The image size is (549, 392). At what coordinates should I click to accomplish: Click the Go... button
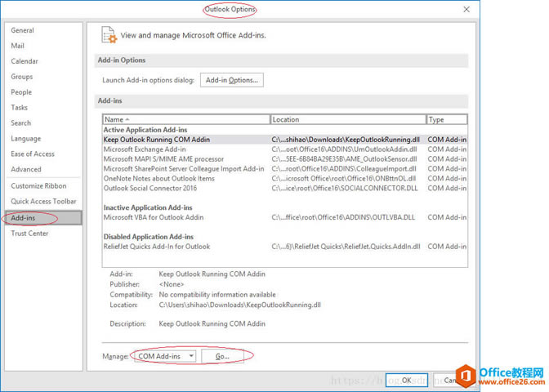click(x=222, y=356)
